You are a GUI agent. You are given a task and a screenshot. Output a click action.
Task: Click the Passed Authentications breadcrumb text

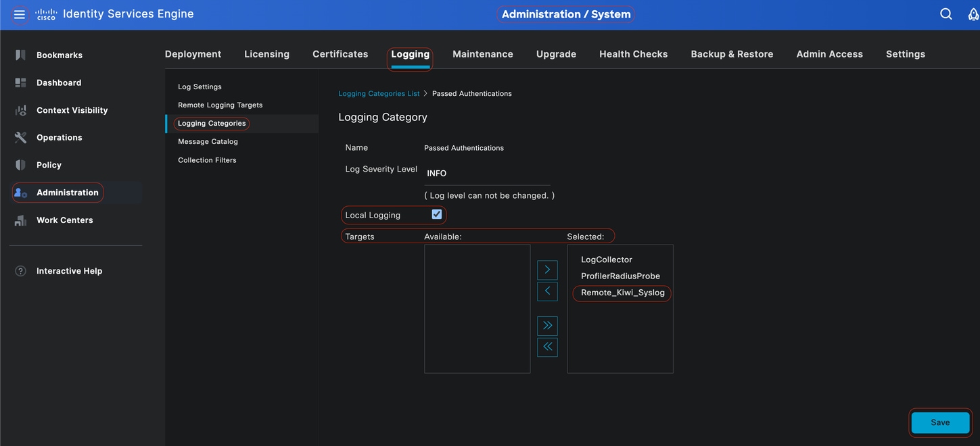472,93
